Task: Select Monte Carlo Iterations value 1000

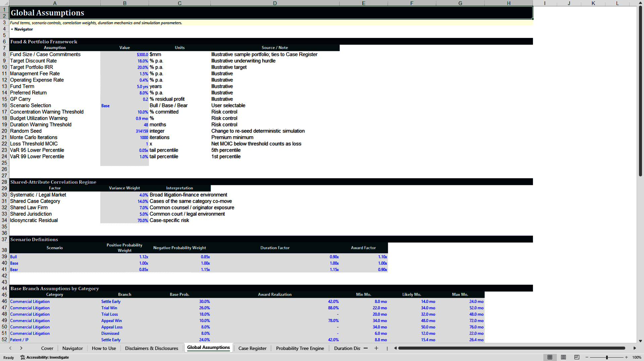Action: 124,137
